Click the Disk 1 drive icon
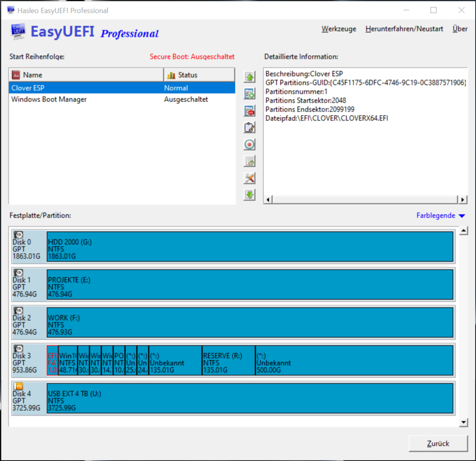The width and height of the screenshot is (476, 461). (x=18, y=272)
